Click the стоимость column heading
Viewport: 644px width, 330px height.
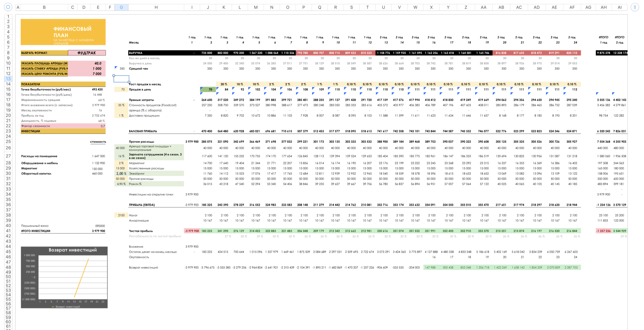[x=98, y=142]
